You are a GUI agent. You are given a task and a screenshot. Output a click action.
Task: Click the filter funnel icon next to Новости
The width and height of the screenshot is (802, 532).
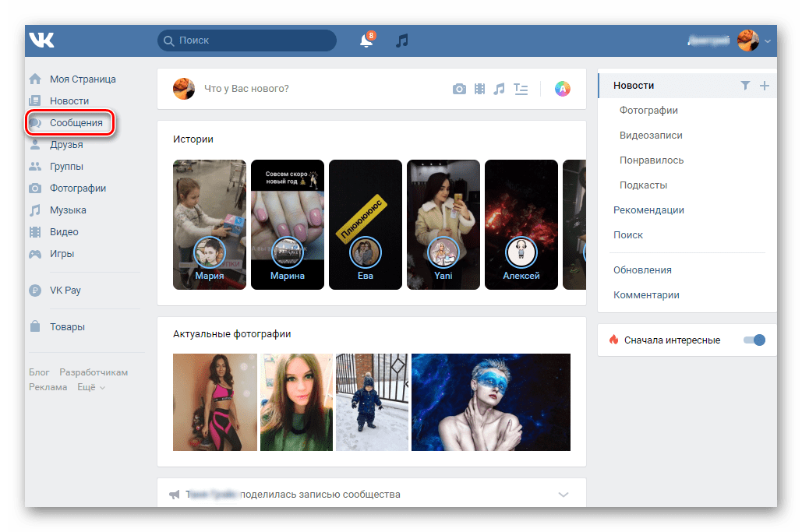[x=745, y=86]
